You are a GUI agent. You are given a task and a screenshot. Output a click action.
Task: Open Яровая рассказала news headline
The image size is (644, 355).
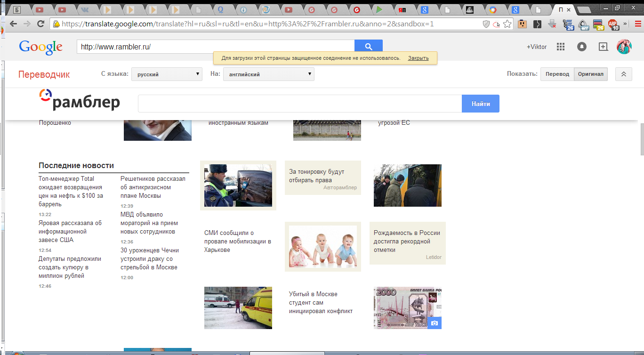click(x=70, y=232)
